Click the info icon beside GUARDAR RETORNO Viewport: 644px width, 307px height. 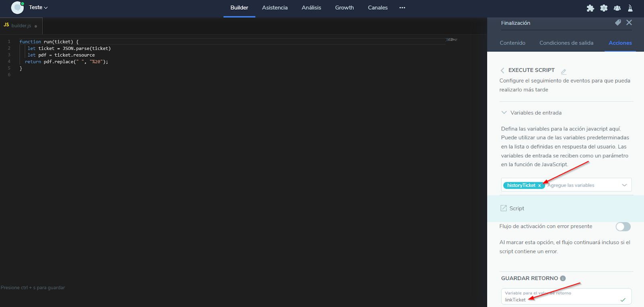click(x=563, y=278)
